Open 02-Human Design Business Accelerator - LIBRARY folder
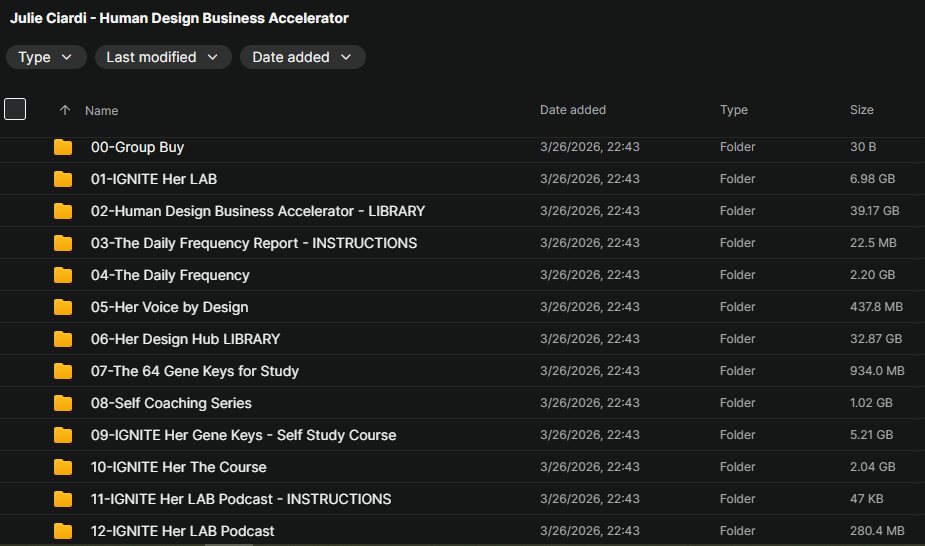Image resolution: width=925 pixels, height=546 pixels. point(257,211)
